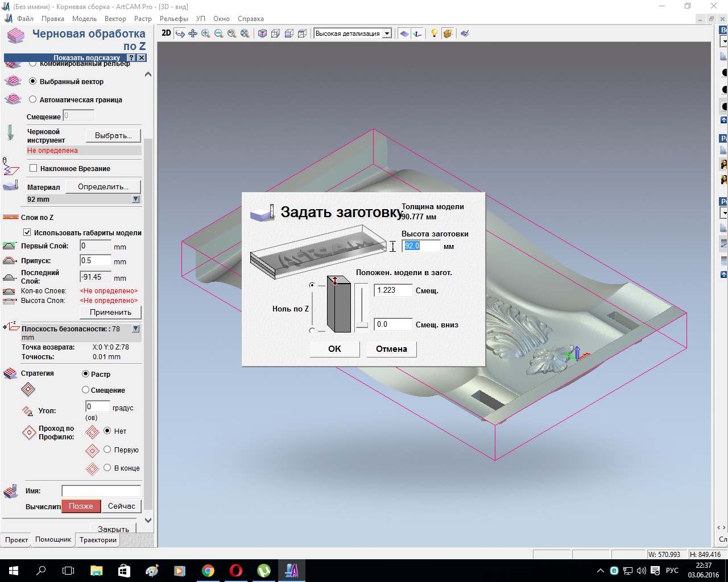Open the Модель menu
The width and height of the screenshot is (728, 582).
[x=84, y=19]
